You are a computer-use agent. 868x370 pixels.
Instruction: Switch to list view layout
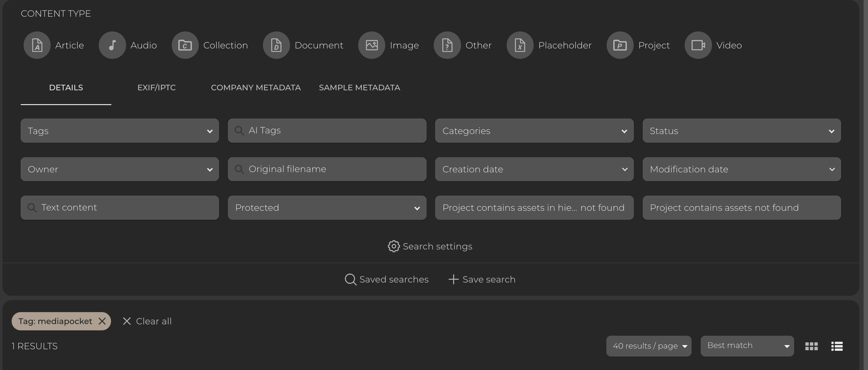837,346
